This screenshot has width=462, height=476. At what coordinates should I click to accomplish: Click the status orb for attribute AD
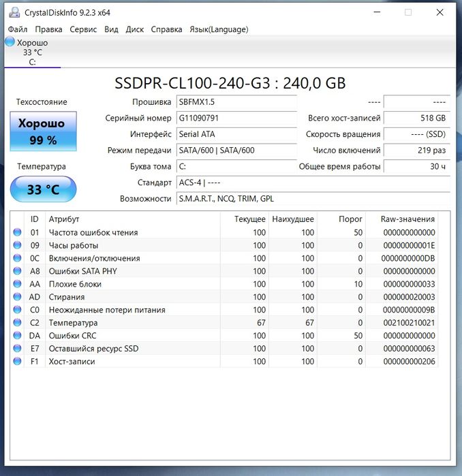(17, 297)
